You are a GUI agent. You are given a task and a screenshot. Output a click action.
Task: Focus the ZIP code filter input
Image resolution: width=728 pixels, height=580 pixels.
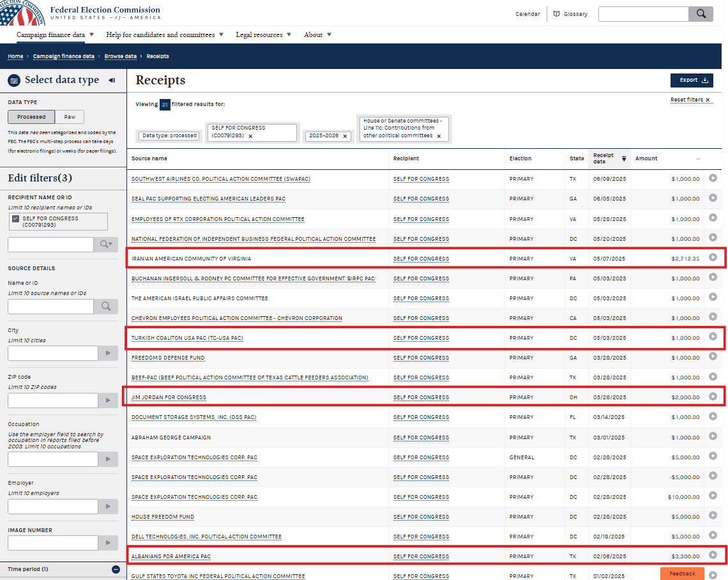point(53,401)
